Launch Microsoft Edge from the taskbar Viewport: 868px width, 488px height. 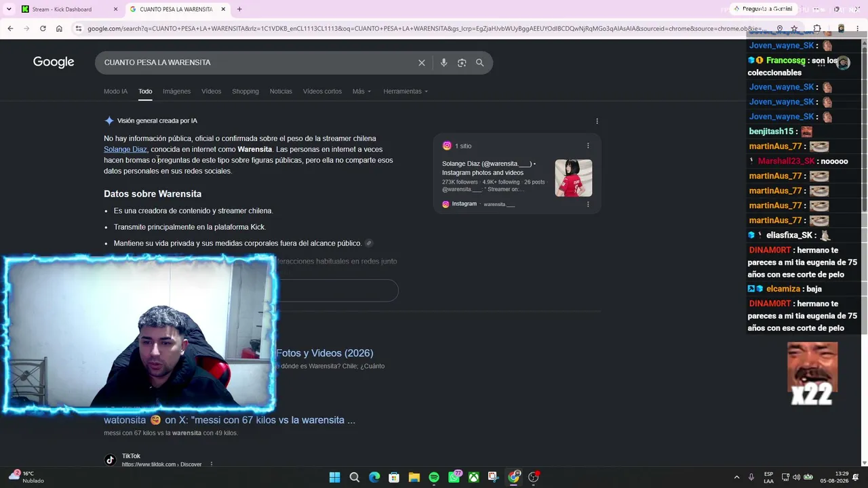(374, 477)
